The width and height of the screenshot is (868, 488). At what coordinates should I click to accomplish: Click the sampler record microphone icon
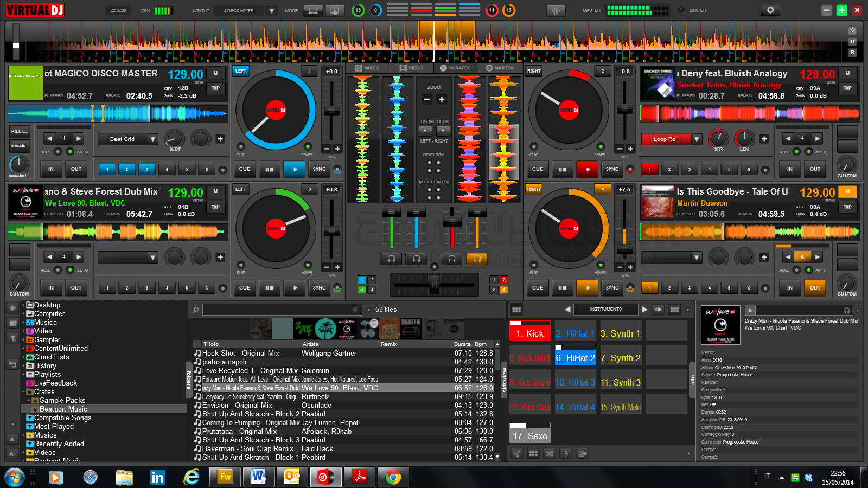566,454
